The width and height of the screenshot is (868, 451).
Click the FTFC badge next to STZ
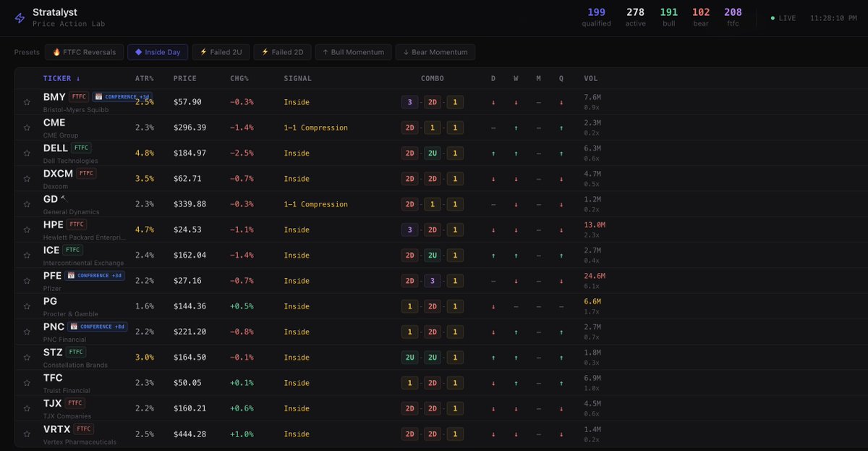coord(76,352)
